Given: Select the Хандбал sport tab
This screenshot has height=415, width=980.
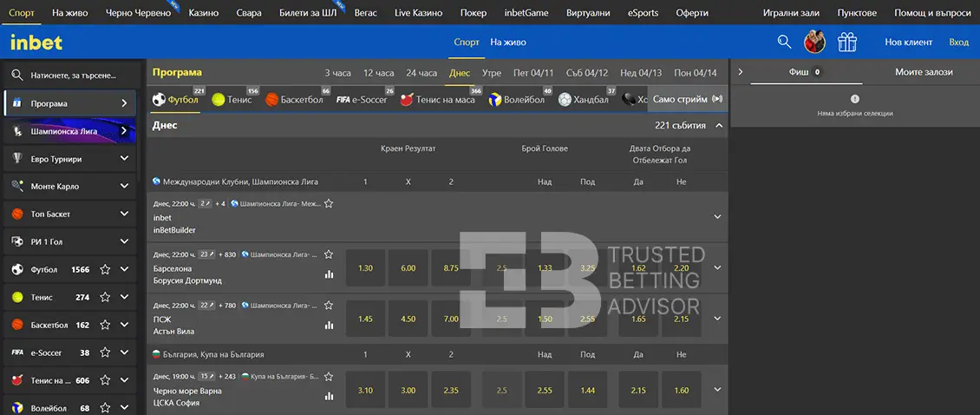Looking at the screenshot, I should [585, 100].
